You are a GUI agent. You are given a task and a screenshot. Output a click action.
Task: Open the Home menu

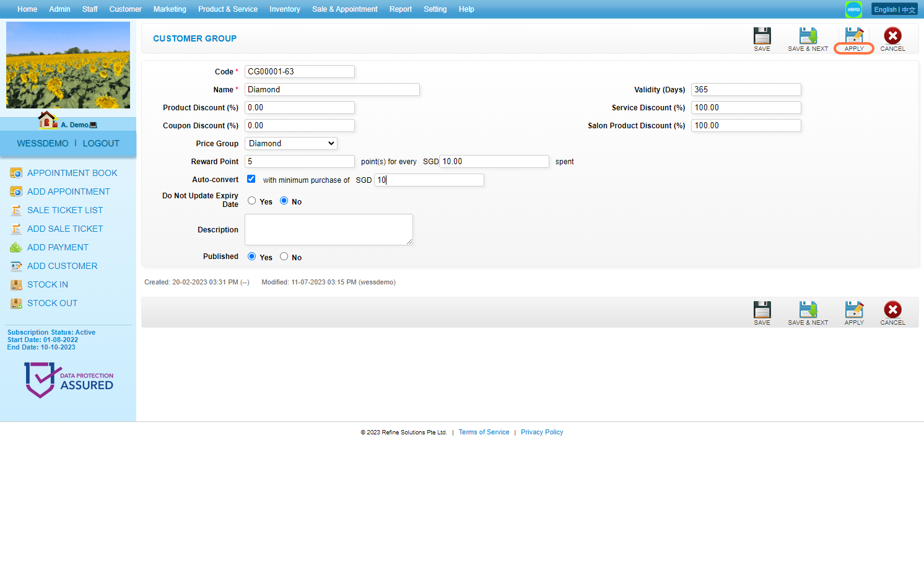coord(27,9)
